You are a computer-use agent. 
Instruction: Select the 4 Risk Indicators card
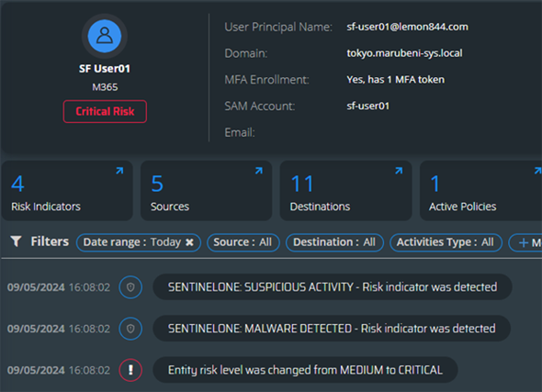pos(67,191)
